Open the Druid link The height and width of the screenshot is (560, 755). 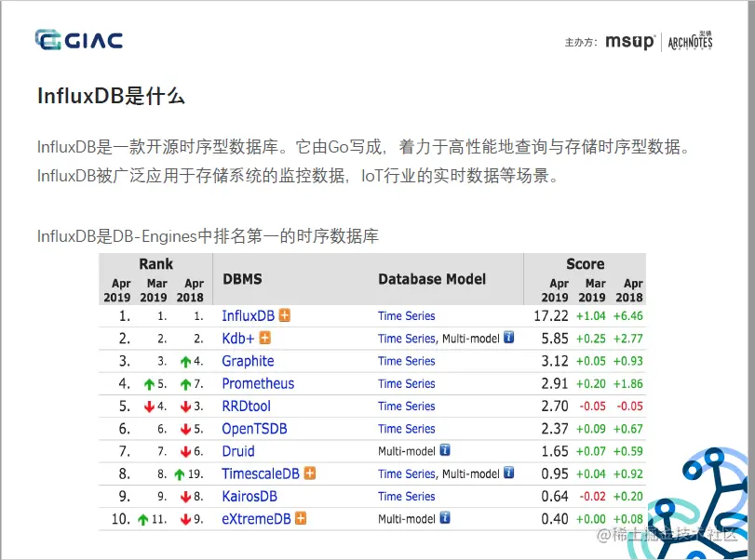click(238, 451)
